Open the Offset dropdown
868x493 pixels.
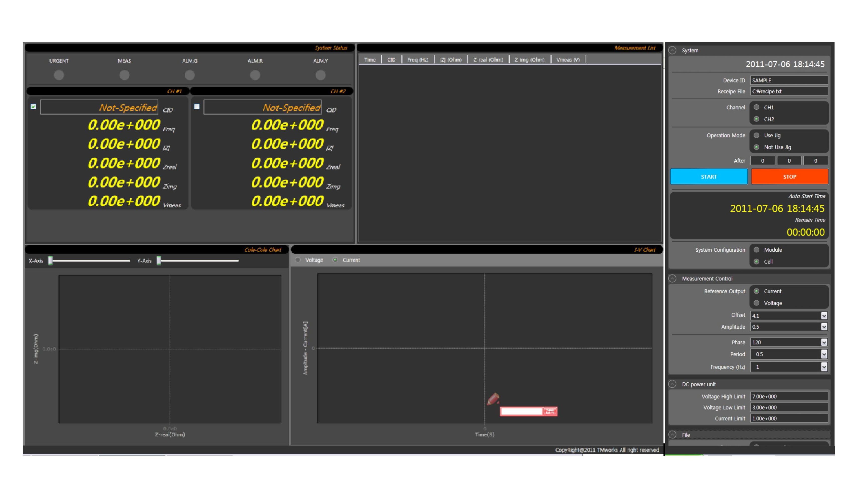(824, 316)
